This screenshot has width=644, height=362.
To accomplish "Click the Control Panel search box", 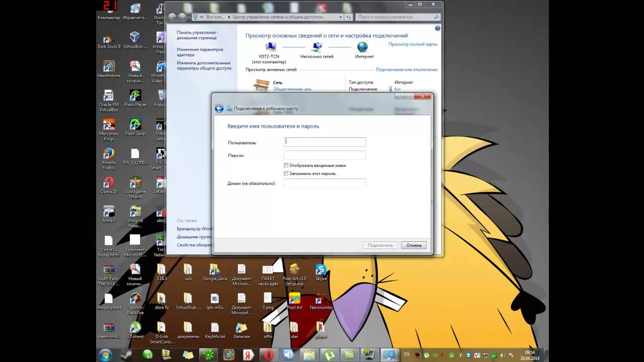I will click(397, 17).
